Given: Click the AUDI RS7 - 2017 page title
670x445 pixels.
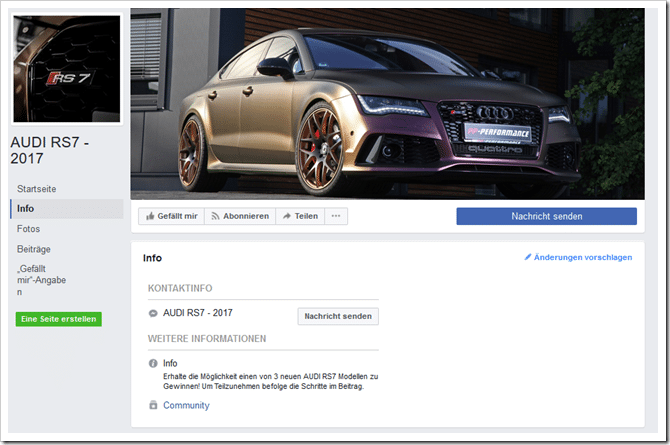Looking at the screenshot, I should pos(50,150).
